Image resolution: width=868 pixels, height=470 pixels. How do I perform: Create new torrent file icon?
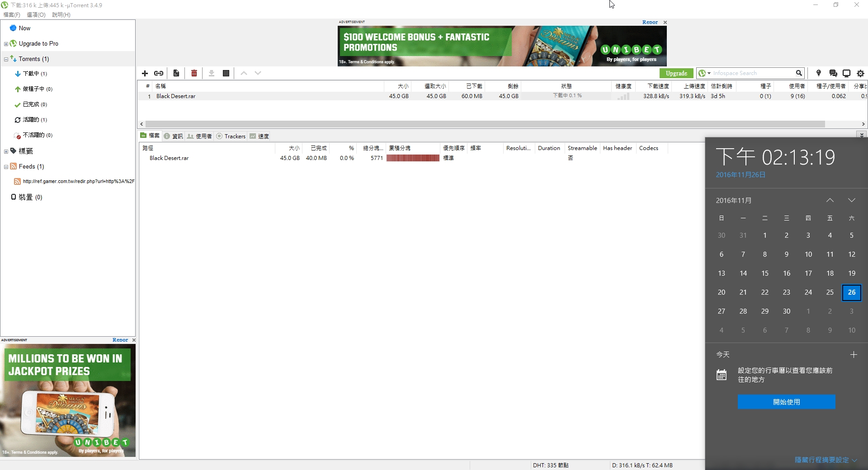point(176,73)
